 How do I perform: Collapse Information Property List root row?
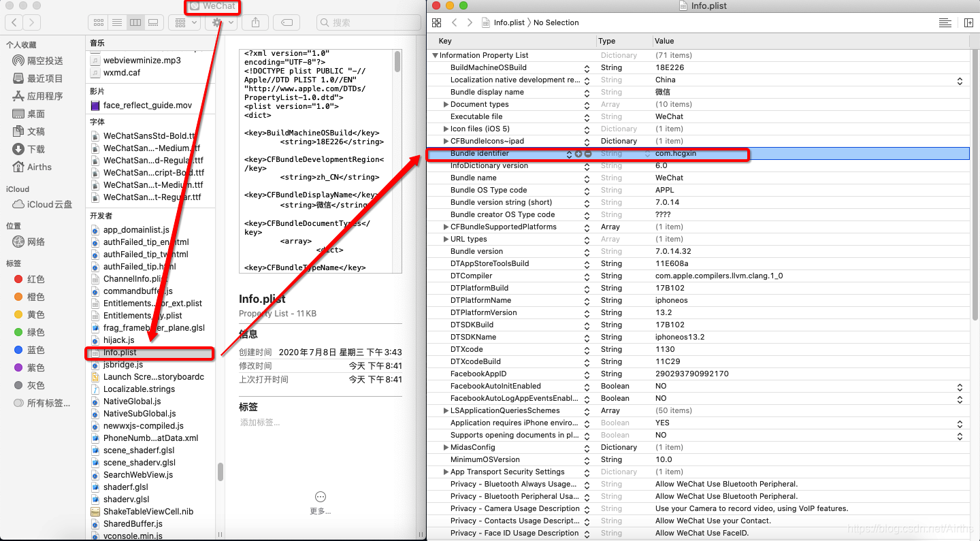pyautogui.click(x=435, y=55)
